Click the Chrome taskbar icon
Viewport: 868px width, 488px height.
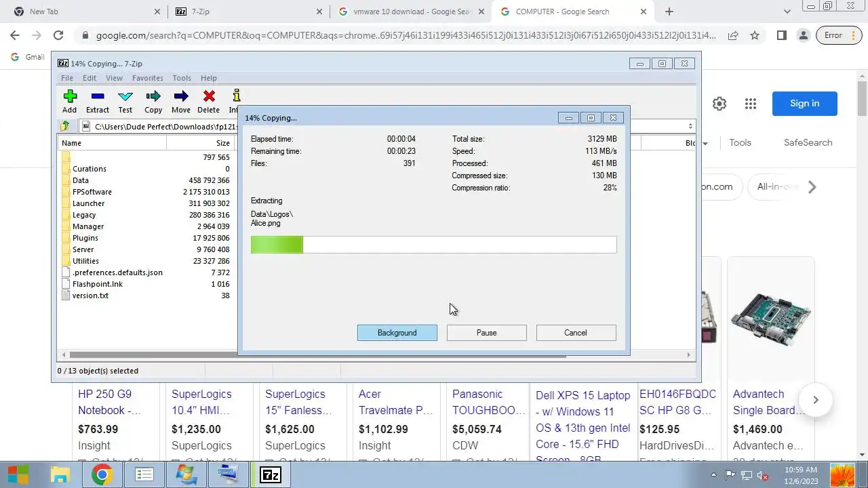(x=102, y=474)
